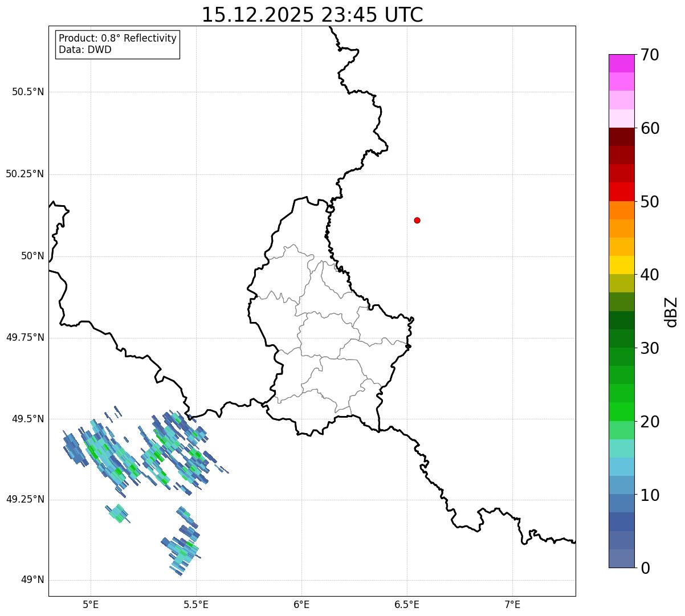Click latitude label 50.5°N
The width and height of the screenshot is (685, 616).
[x=27, y=92]
